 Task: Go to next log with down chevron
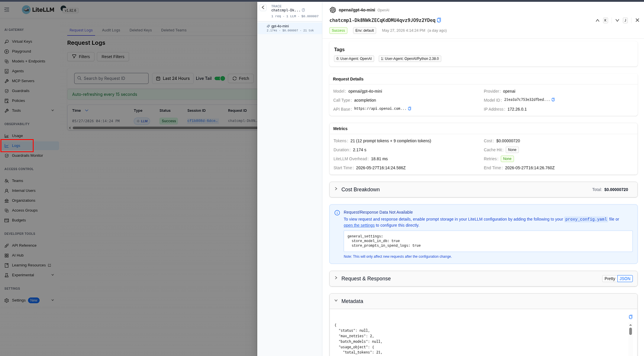(617, 20)
